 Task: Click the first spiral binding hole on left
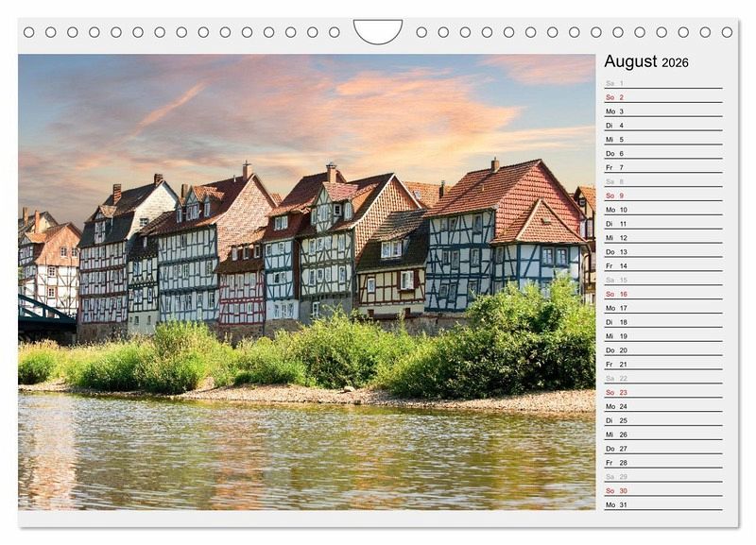click(x=28, y=32)
